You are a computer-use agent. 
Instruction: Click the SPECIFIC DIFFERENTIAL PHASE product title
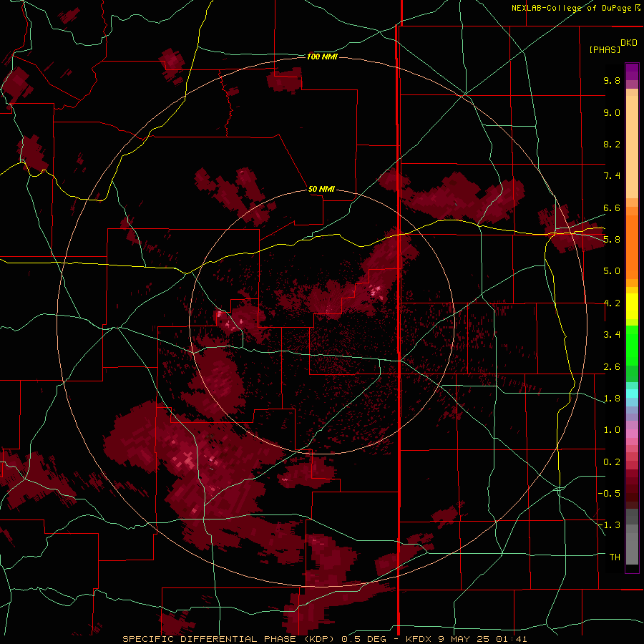pos(209,639)
